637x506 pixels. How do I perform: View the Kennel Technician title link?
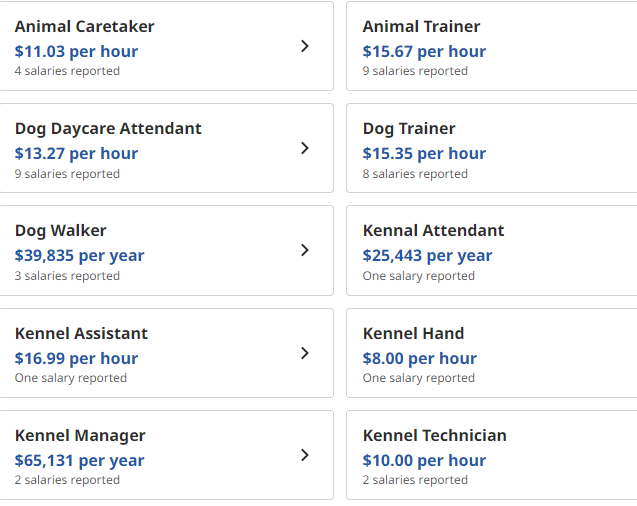(434, 436)
